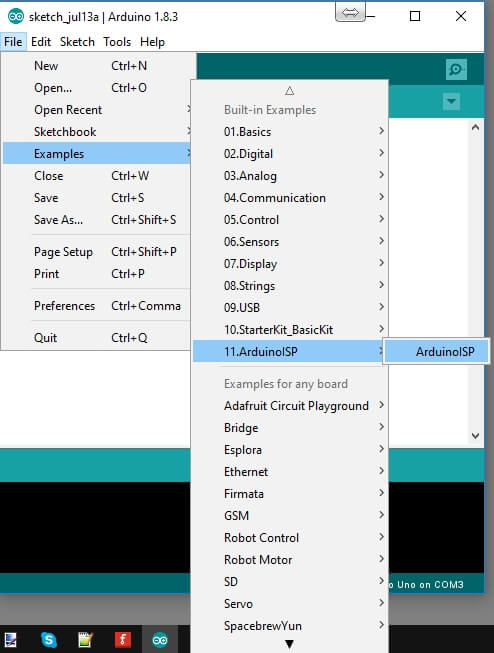Expand the 01.Basics examples submenu

[x=290, y=132]
